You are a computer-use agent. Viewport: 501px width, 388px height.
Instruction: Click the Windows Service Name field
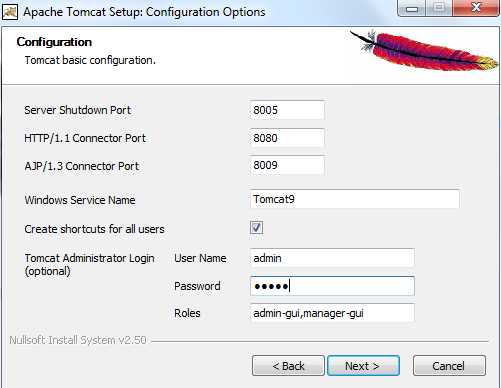355,199
